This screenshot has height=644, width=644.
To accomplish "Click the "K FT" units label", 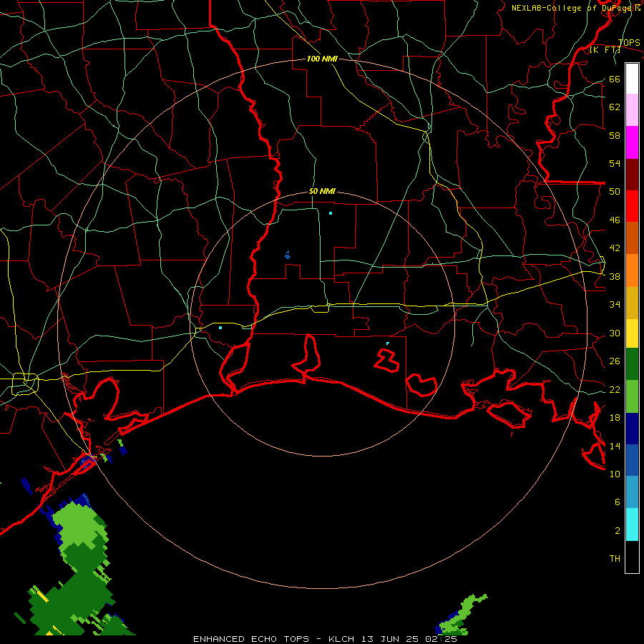I will (x=605, y=50).
